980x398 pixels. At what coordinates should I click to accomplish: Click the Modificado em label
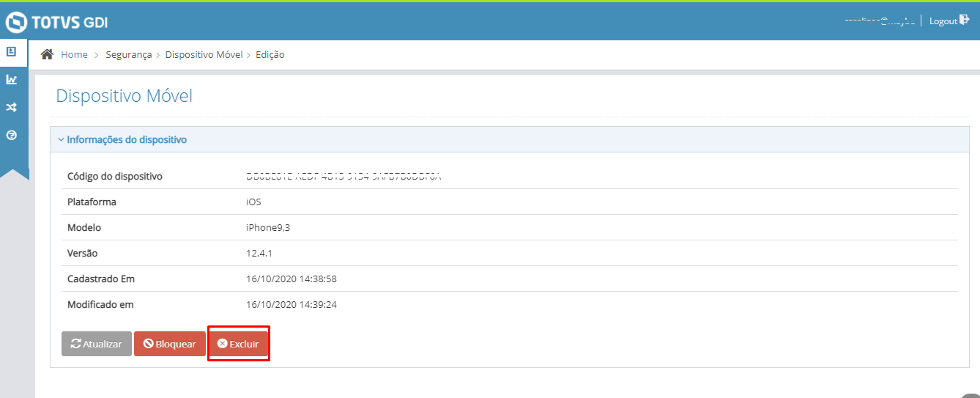click(x=100, y=305)
